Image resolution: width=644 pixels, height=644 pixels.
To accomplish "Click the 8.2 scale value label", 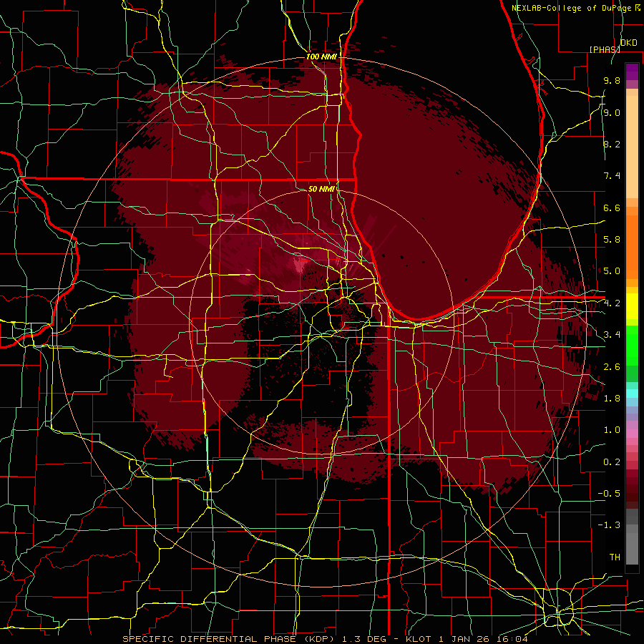I will click(612, 144).
